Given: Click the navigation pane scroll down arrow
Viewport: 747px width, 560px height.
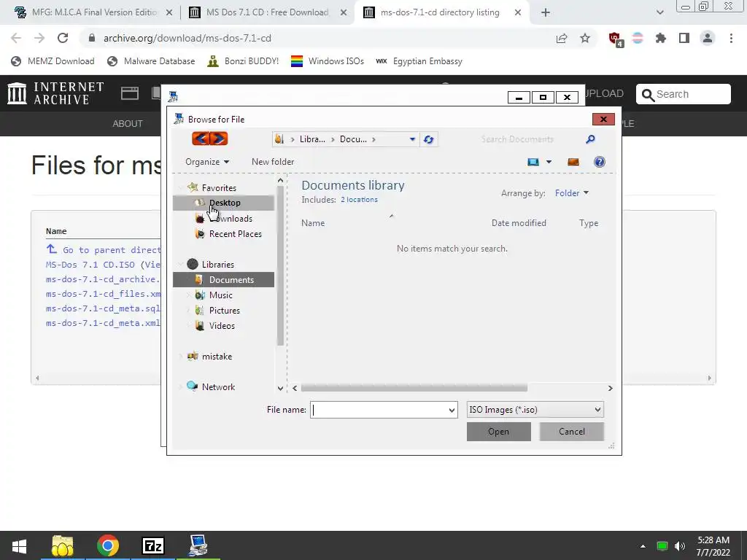Looking at the screenshot, I should pos(280,388).
